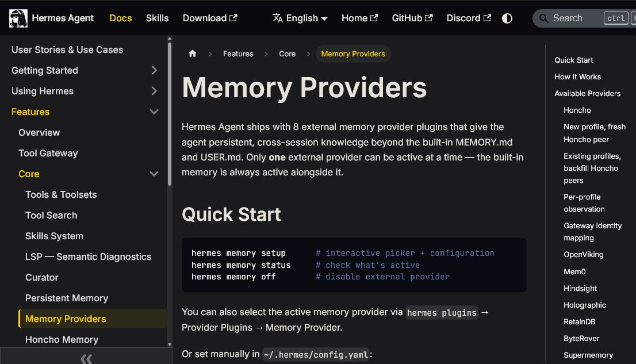Click the sidebar scrollbar thumb
The height and width of the screenshot is (364, 636).
coord(170,114)
